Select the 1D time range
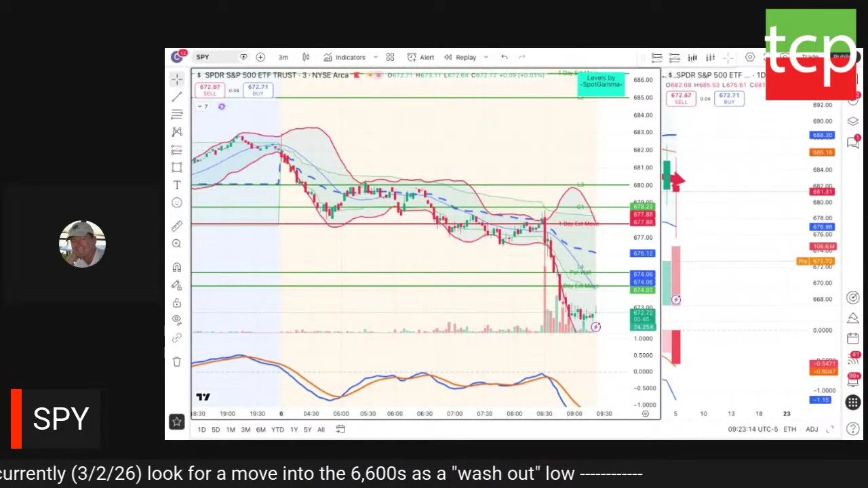Image resolution: width=868 pixels, height=488 pixels. click(201, 429)
